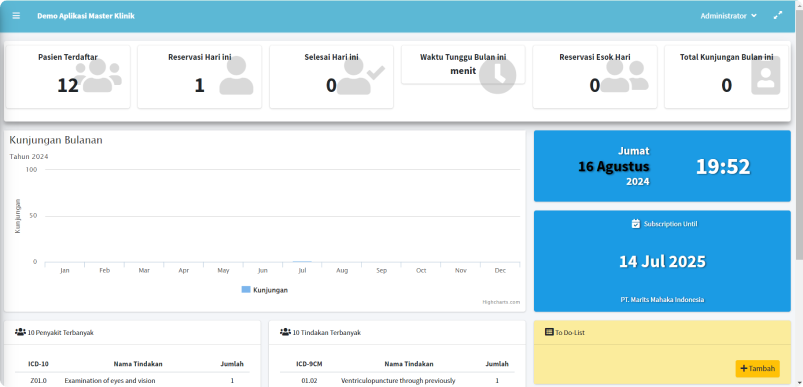Open the hamburger sidebar menu
Image resolution: width=803 pixels, height=387 pixels.
(16, 16)
